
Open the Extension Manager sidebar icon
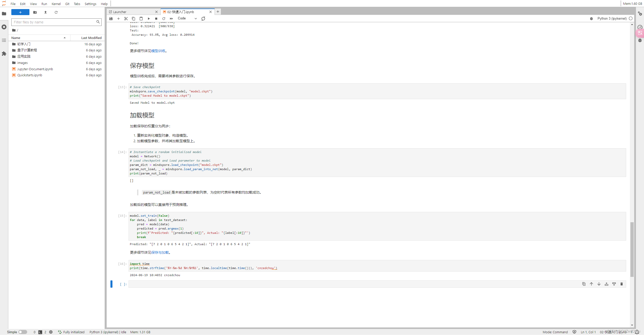click(x=4, y=54)
